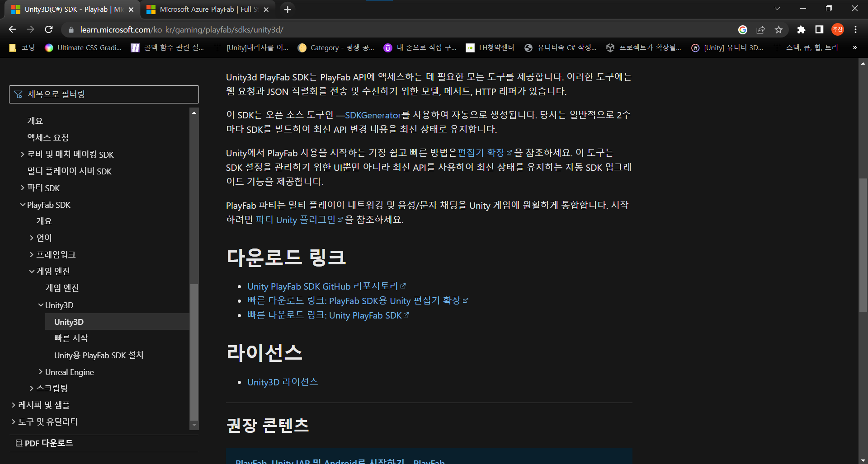
Task: Open 멀티 플레이어 서버 SDK item
Action: click(69, 171)
